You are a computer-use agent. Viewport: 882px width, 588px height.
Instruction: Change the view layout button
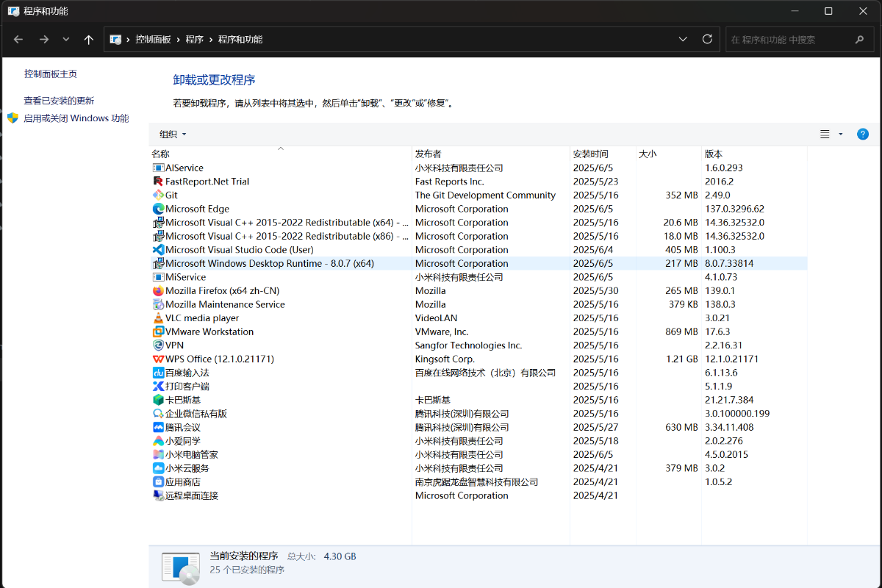[x=825, y=134]
